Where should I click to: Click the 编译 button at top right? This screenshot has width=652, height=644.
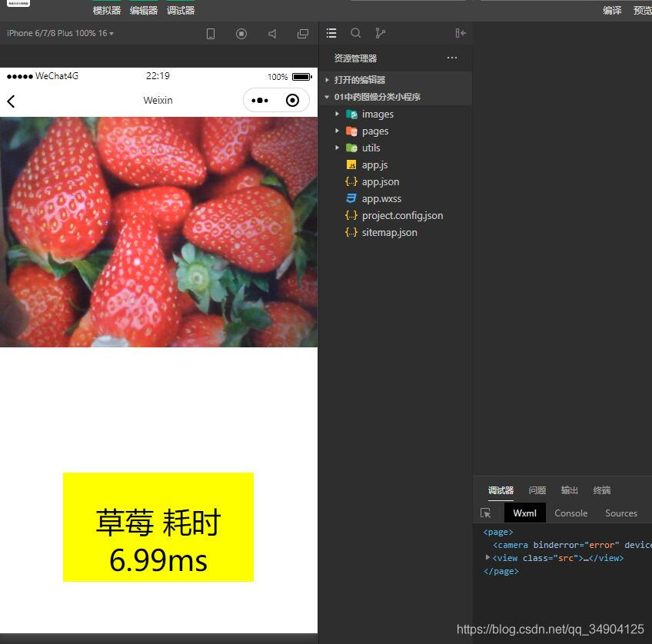click(612, 11)
